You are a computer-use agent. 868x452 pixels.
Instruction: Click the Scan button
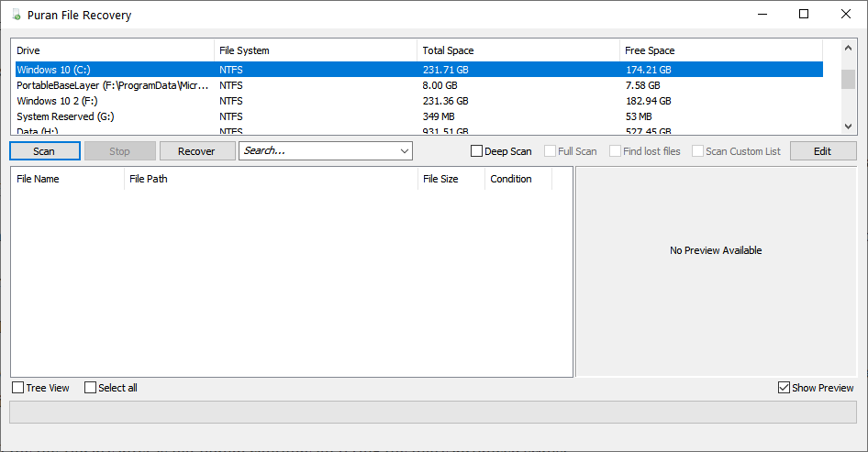click(x=45, y=151)
